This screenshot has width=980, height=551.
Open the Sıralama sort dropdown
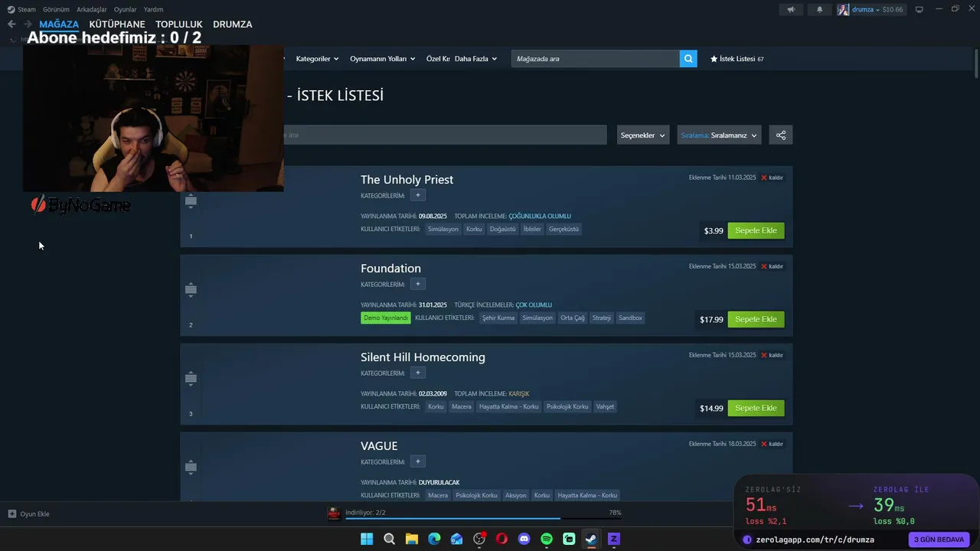(719, 135)
